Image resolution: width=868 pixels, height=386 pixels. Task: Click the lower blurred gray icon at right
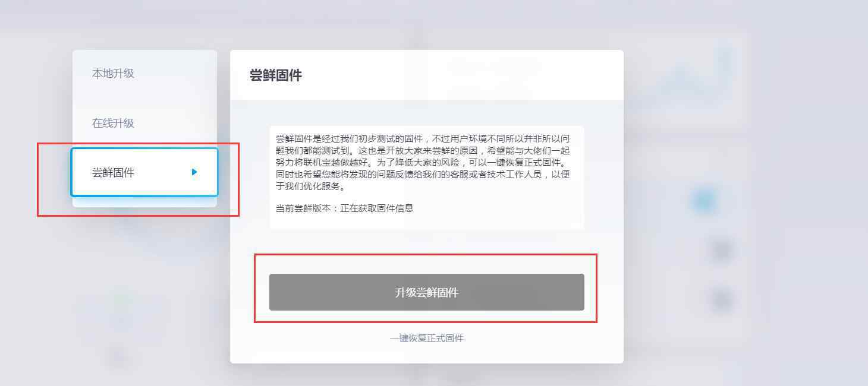click(x=721, y=300)
